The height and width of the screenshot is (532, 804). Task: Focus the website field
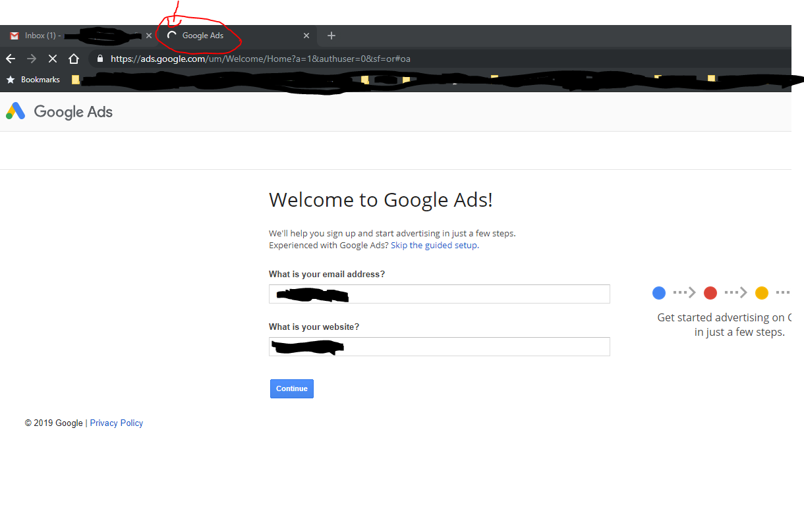coord(440,346)
